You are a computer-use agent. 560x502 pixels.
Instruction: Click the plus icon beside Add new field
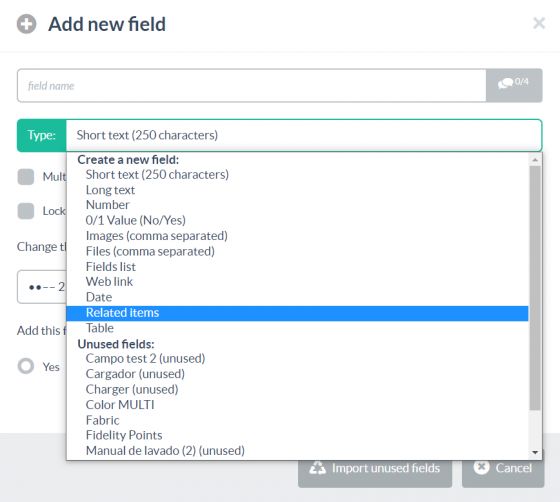click(x=26, y=24)
